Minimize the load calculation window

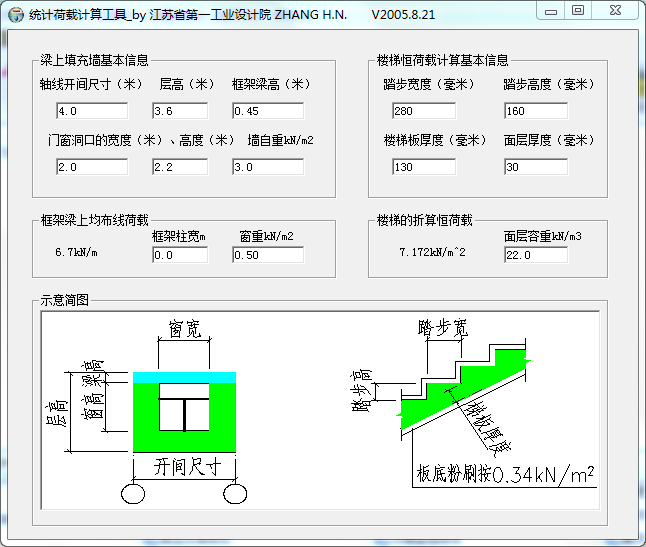click(550, 12)
